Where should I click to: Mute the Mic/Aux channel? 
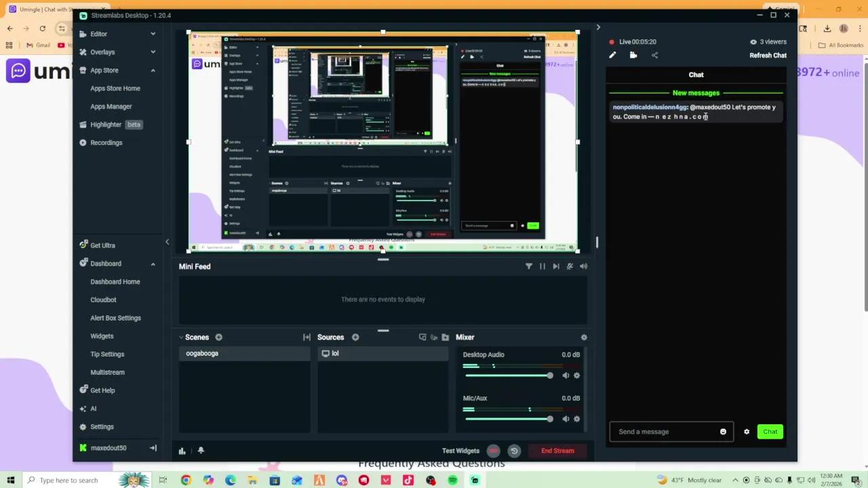point(566,419)
